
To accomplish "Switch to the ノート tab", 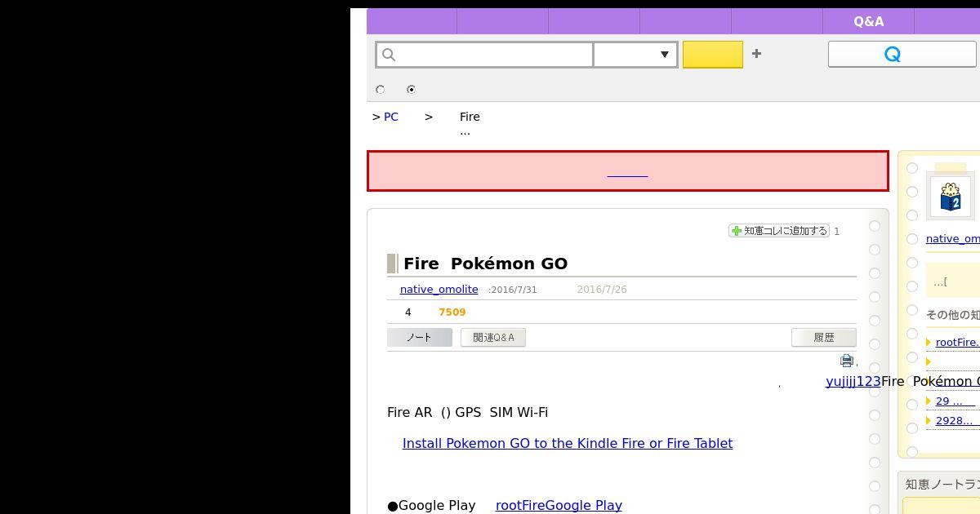I will (x=420, y=337).
